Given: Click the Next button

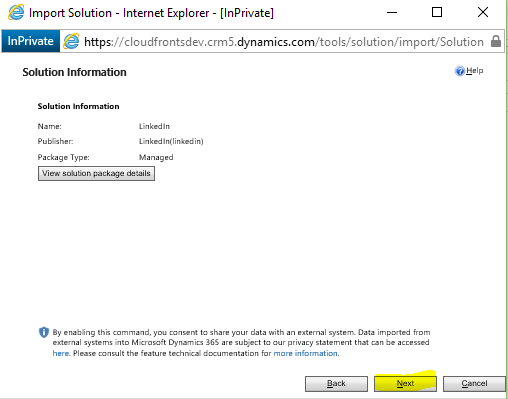Looking at the screenshot, I should [x=405, y=384].
